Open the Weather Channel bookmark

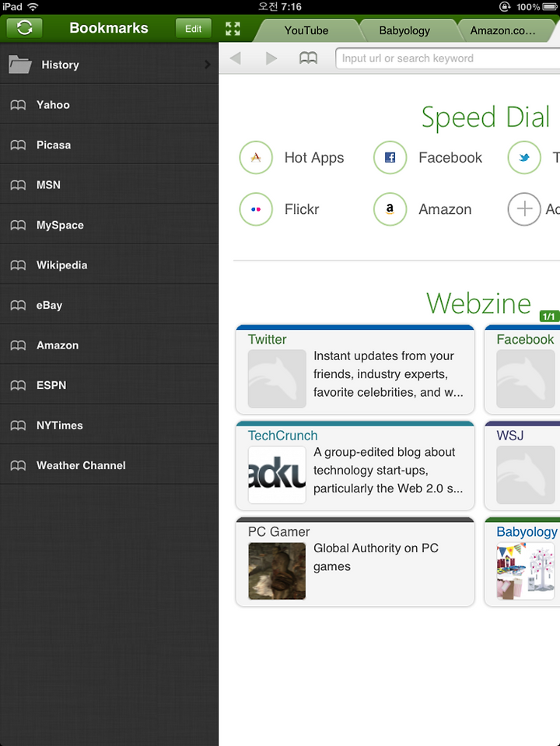(x=109, y=465)
